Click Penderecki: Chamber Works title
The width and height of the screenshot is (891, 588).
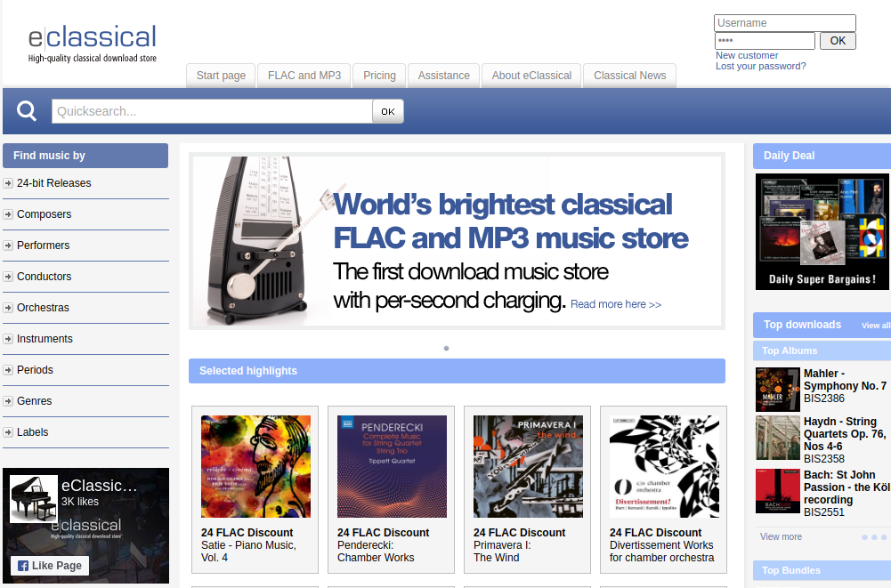coord(377,552)
